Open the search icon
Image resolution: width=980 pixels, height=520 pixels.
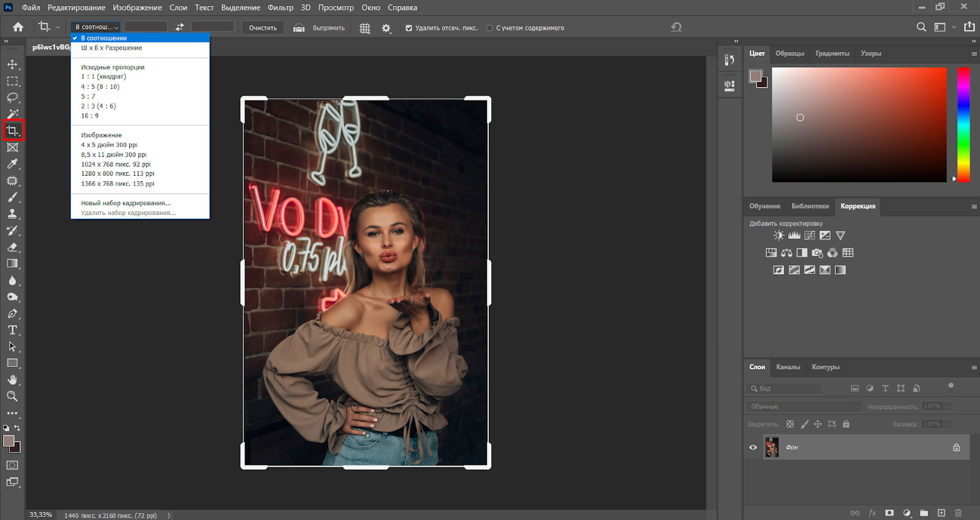(921, 27)
